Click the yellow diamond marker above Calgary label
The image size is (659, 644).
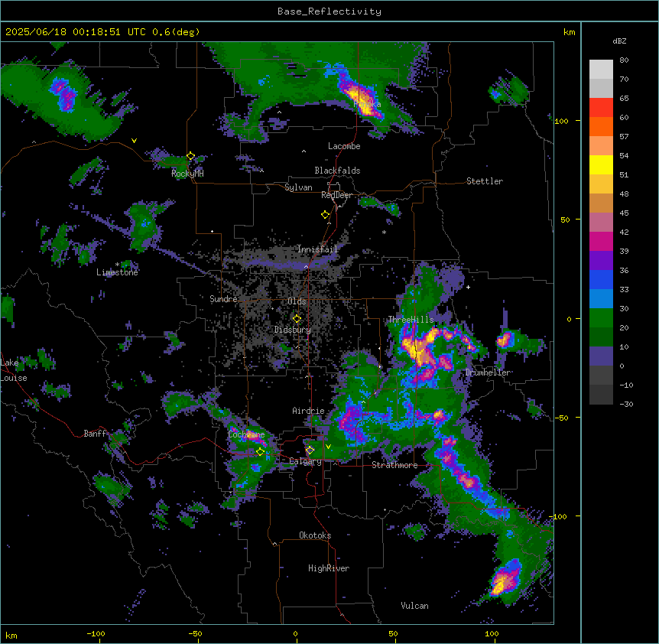(x=310, y=450)
